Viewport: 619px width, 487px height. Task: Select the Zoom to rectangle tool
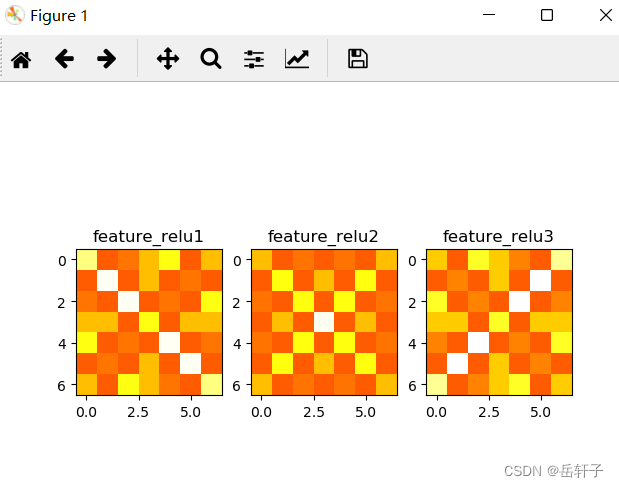[211, 59]
